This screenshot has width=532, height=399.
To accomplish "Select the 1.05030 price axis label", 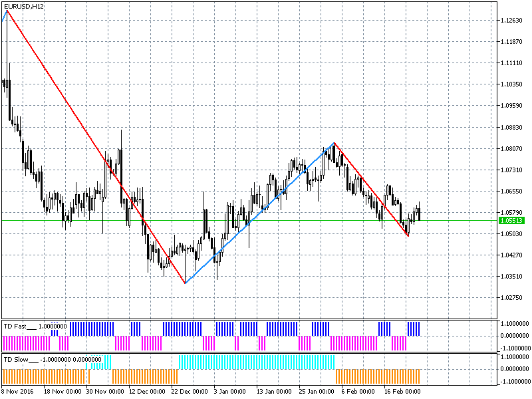I will tap(511, 234).
